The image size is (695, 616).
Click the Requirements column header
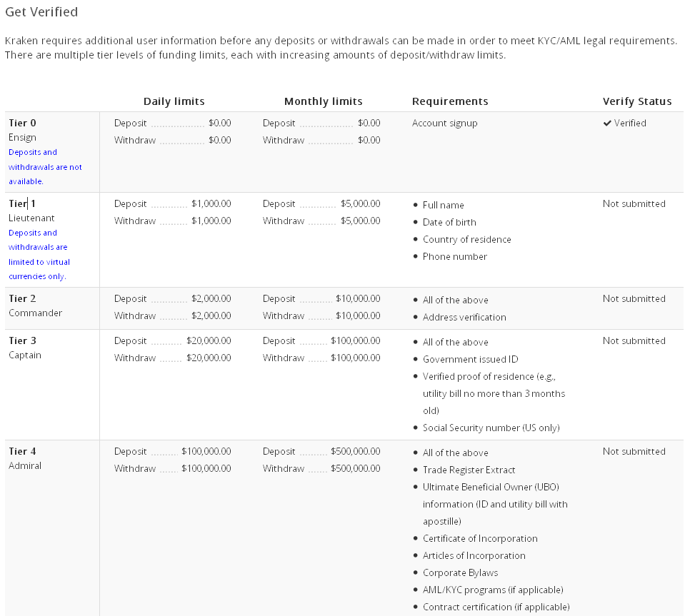pos(450,101)
